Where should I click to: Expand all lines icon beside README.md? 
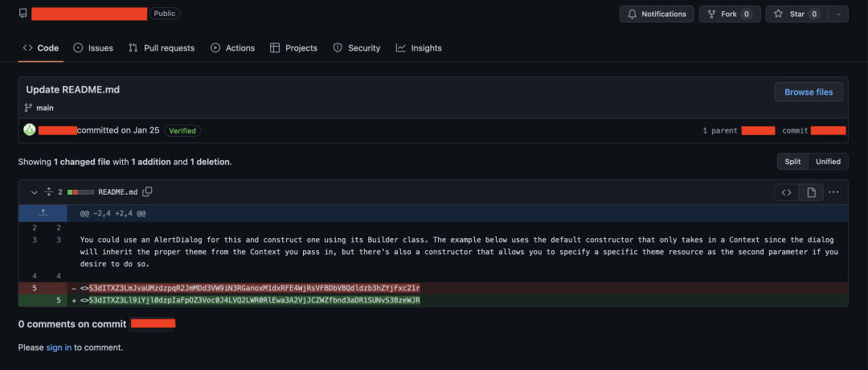pyautogui.click(x=48, y=192)
